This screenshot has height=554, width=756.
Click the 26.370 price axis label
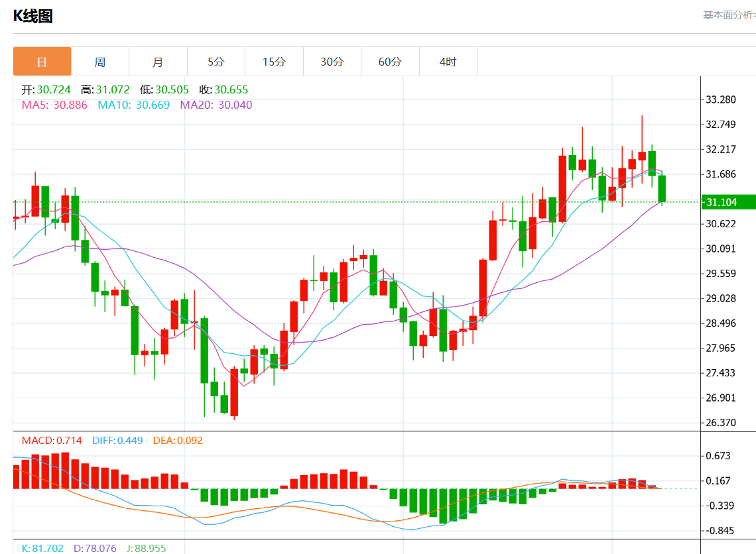pyautogui.click(x=721, y=423)
